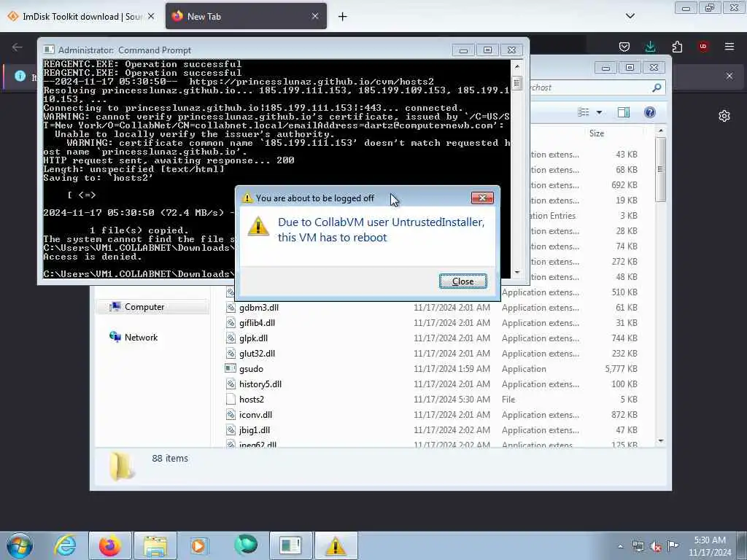
Task: Click the 11/17/2024 5:30 AM date of hosts2
Action: pos(452,400)
